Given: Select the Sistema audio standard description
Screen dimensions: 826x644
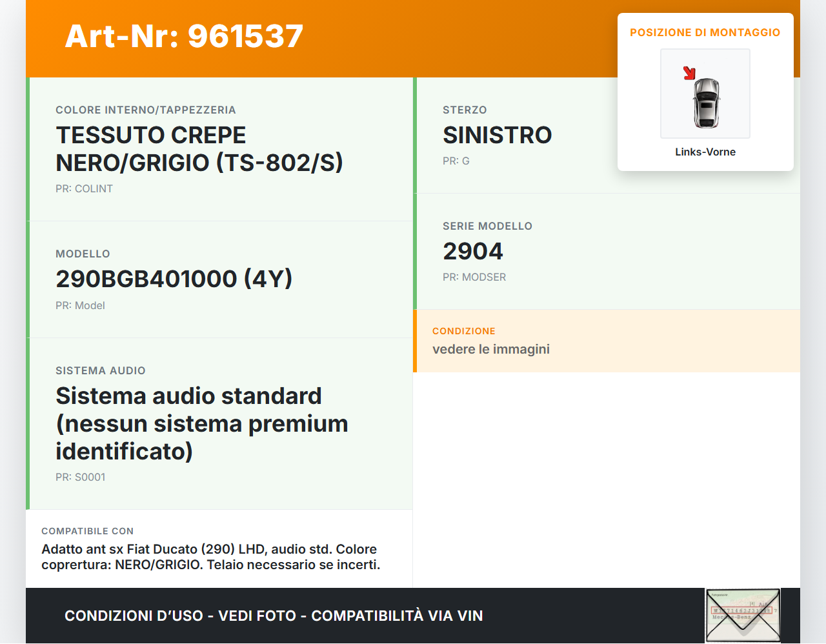Looking at the screenshot, I should pyautogui.click(x=202, y=423).
